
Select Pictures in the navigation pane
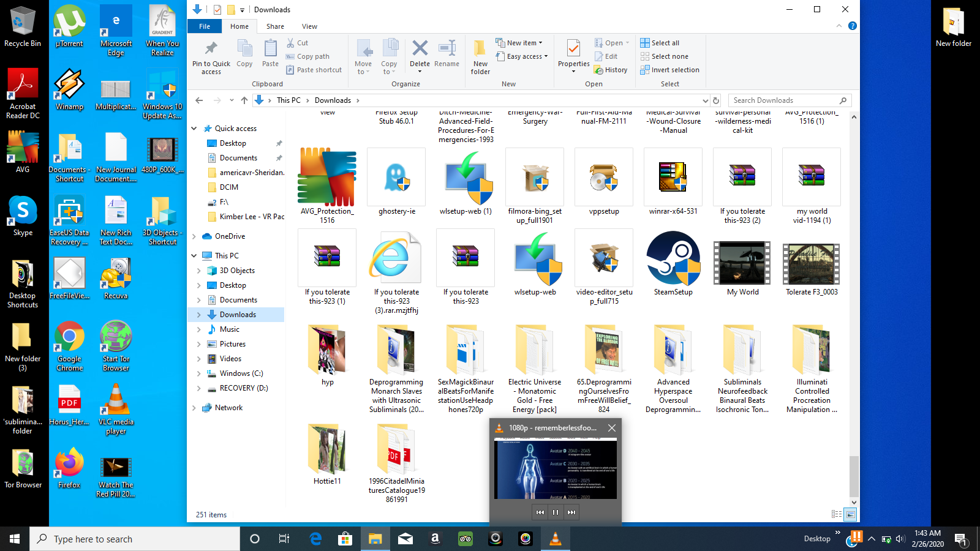pyautogui.click(x=232, y=344)
